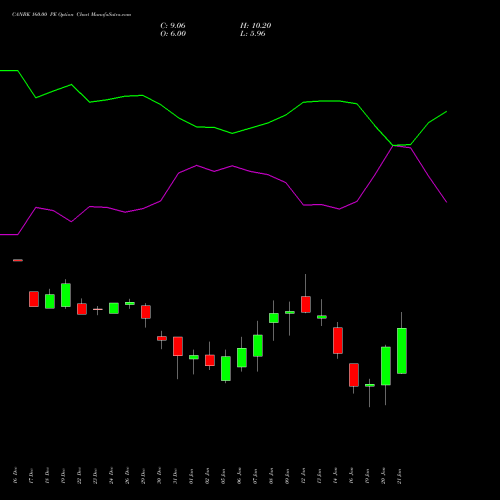The image size is (500, 500).
Task: Click the red candlestick above 14 Jan
Action: click(x=338, y=340)
